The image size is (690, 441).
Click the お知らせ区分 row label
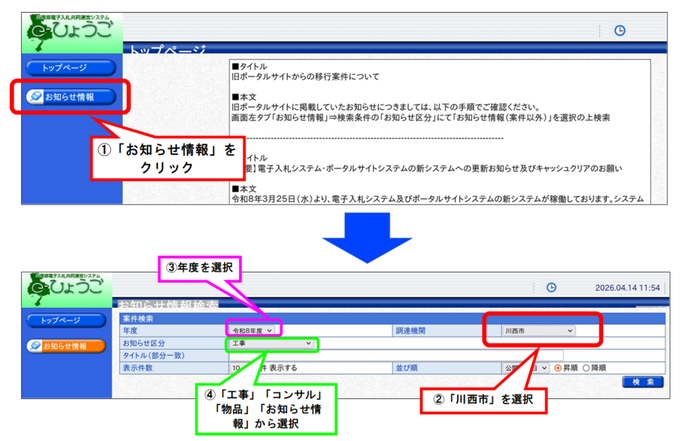click(x=143, y=343)
